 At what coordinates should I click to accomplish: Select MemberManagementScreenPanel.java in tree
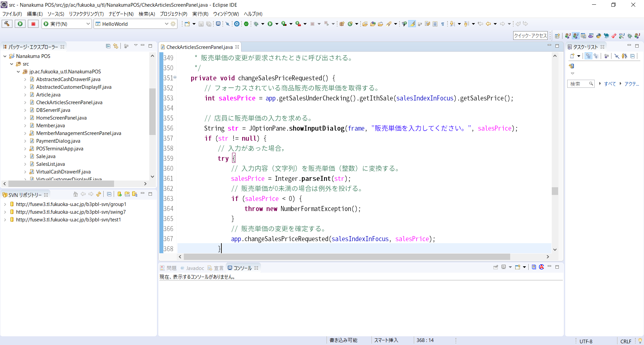tap(78, 133)
